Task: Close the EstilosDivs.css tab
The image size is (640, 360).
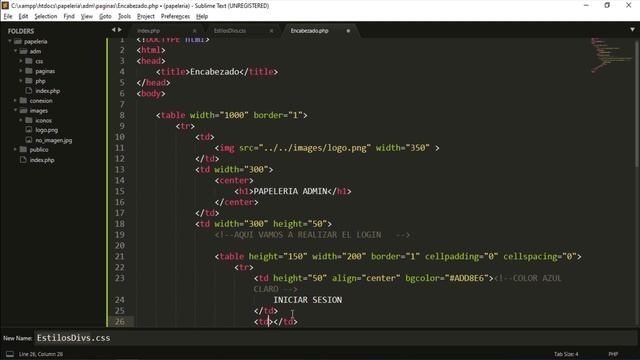Action: tap(271, 31)
